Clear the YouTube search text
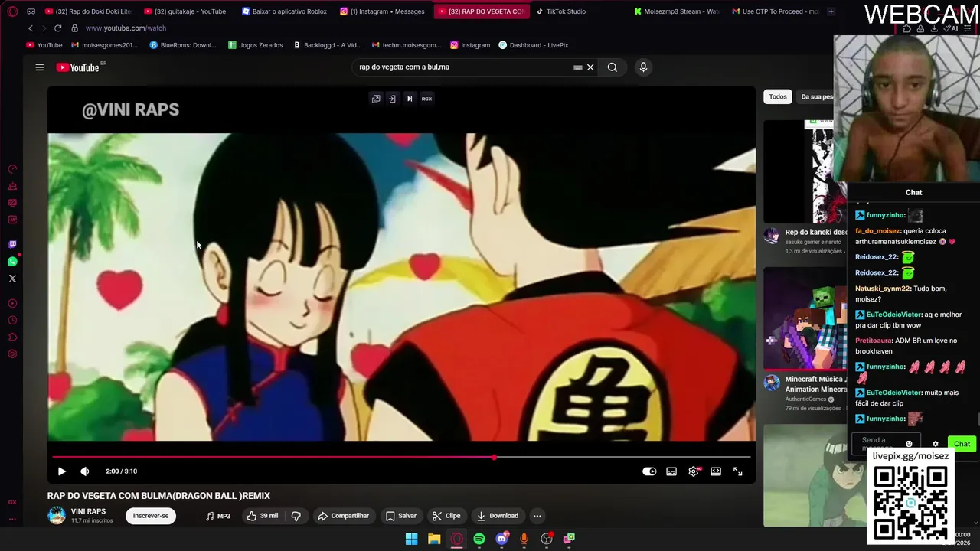 tap(590, 67)
